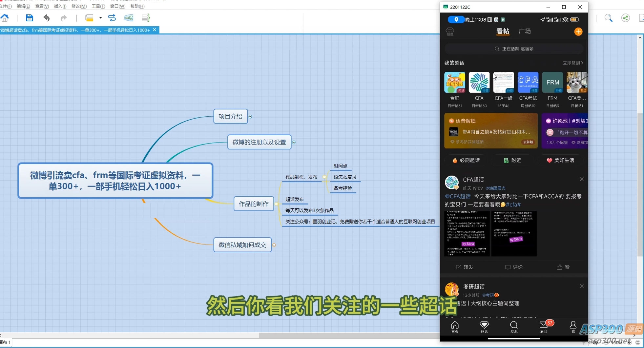Screen dimensions: 644x348
Task: Switch to the 广场 tab
Action: coord(525,31)
